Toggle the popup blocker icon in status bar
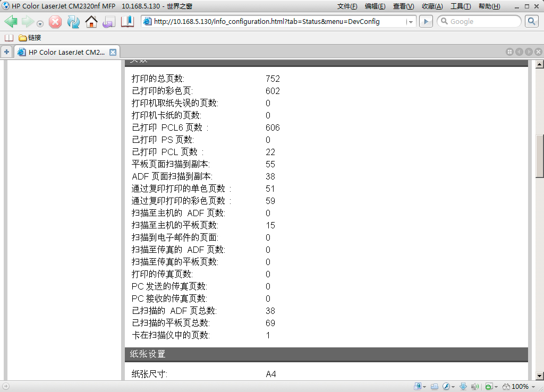Image resolution: width=544 pixels, height=392 pixels. click(489, 386)
